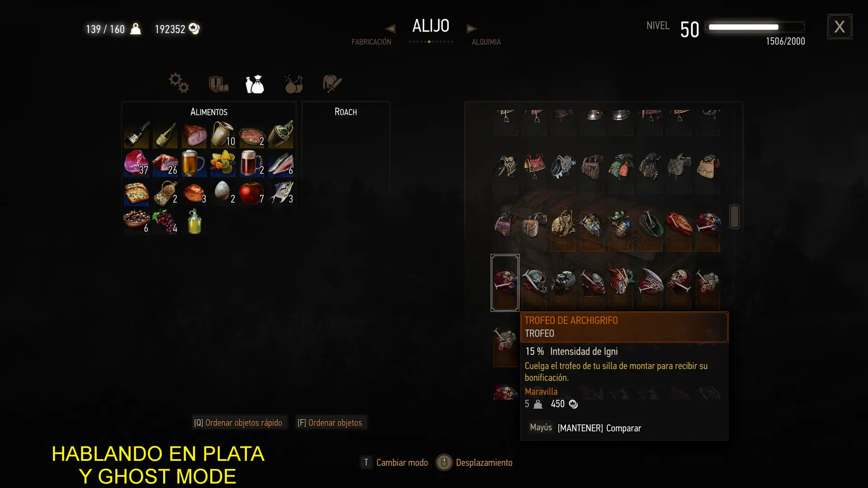Image resolution: width=868 pixels, height=488 pixels.
Task: Click Ordenar objetos rápido button
Action: [238, 422]
